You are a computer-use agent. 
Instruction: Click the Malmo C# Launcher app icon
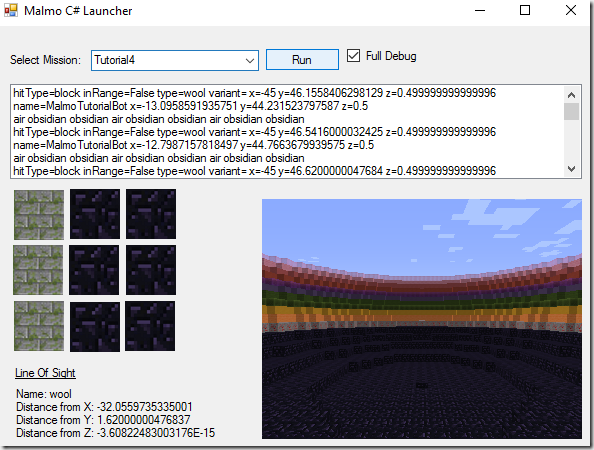(x=11, y=10)
